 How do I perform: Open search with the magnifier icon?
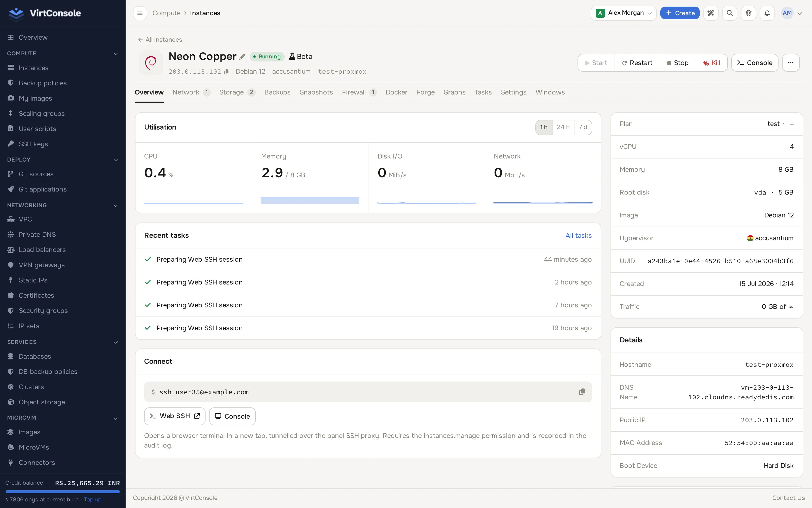(730, 13)
